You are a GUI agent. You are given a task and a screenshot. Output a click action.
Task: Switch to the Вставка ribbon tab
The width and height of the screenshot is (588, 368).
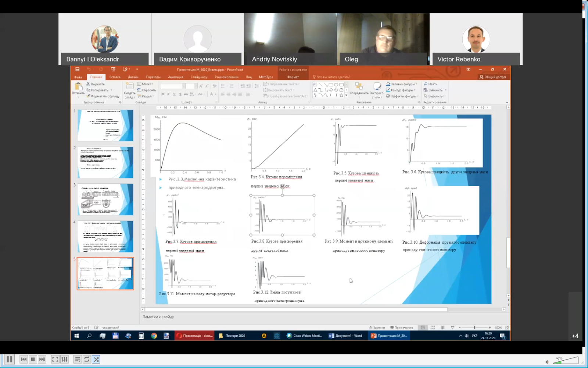[115, 77]
